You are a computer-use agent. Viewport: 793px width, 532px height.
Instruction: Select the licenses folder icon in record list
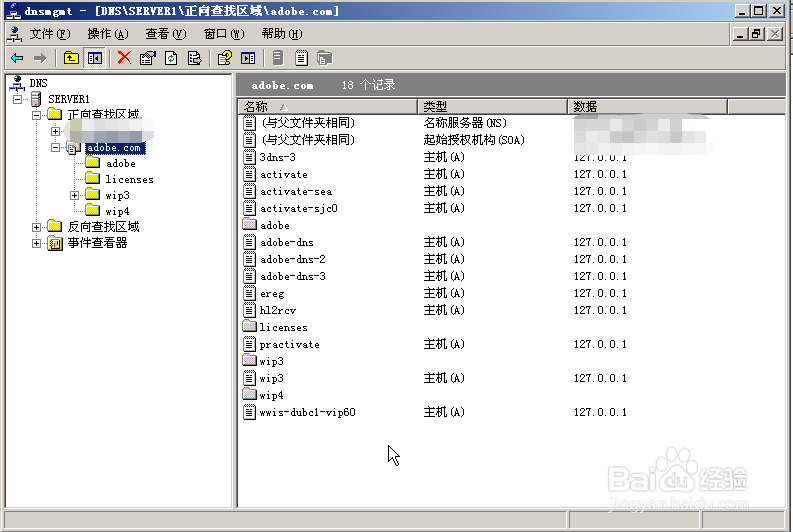click(250, 326)
